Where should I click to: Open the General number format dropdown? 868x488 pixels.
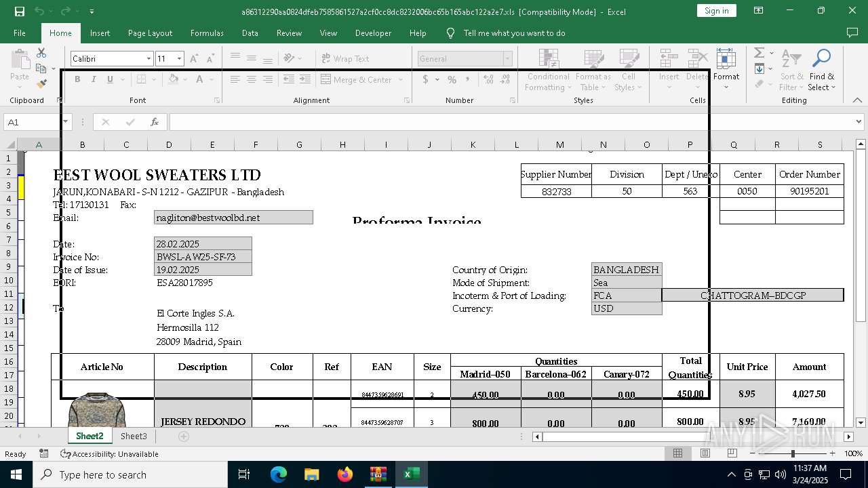[x=507, y=59]
